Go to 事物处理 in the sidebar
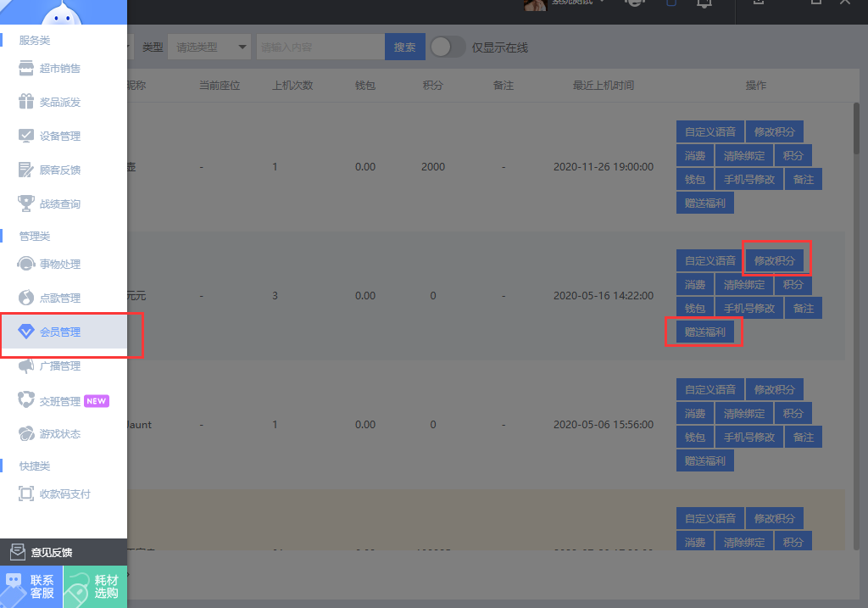The image size is (868, 608). (60, 265)
